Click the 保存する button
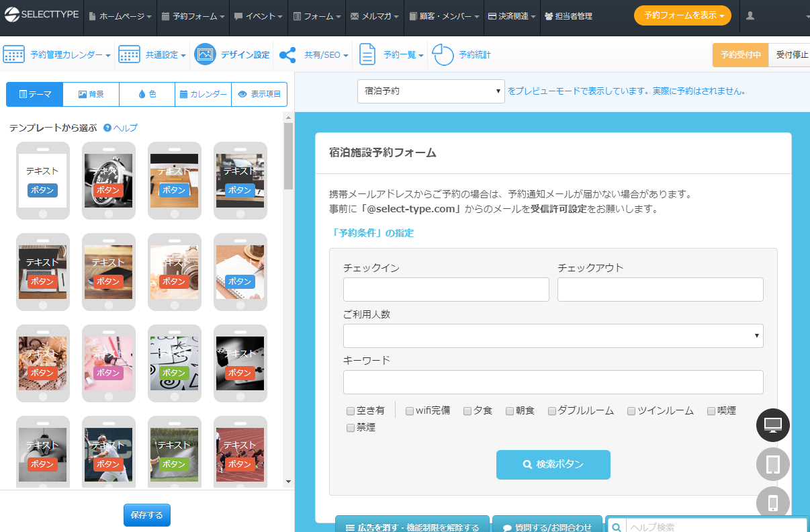Viewport: 810px width, 532px height. click(x=147, y=515)
